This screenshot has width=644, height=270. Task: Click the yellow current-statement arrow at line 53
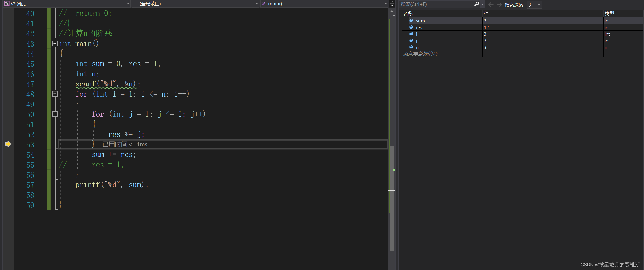(8, 144)
